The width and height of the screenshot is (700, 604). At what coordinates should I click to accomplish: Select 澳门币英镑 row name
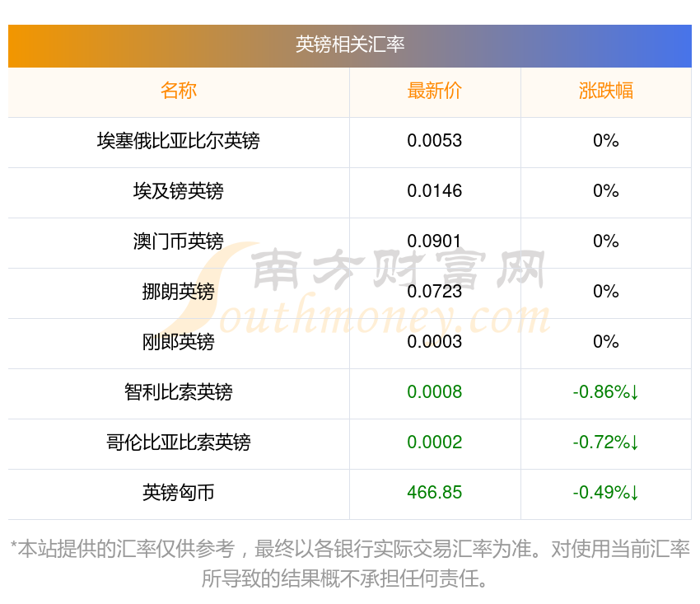(x=178, y=241)
